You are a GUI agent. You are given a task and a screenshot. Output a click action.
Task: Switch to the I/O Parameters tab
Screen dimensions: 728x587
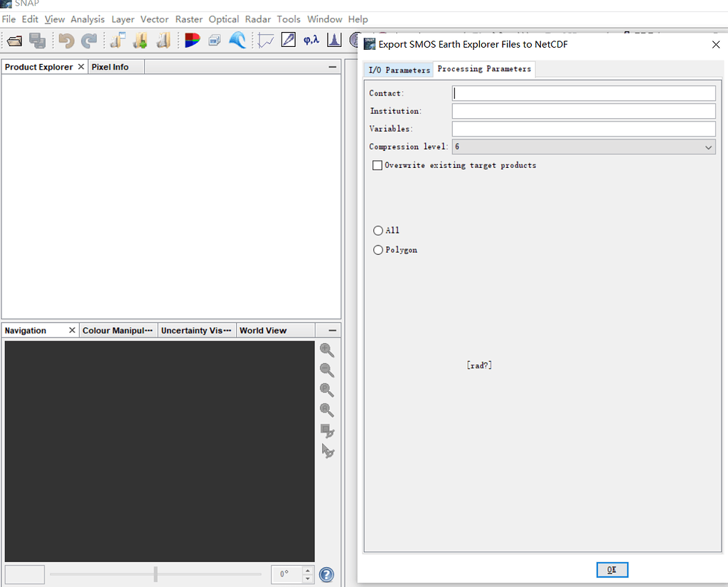(x=397, y=70)
